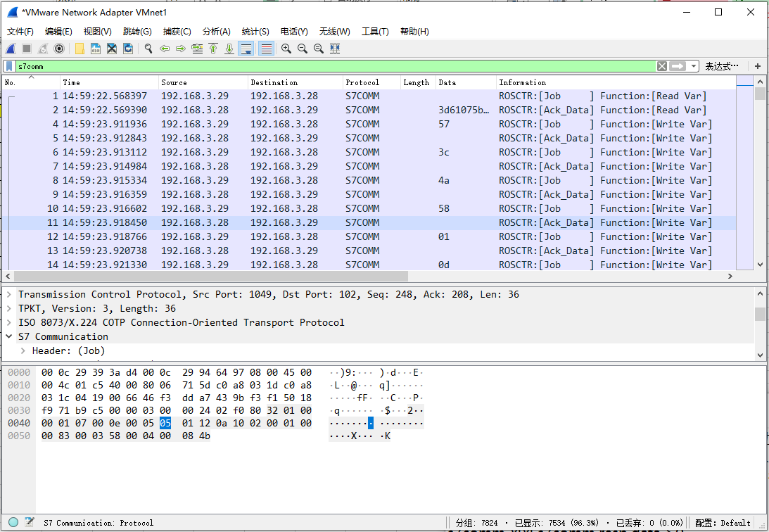769x532 pixels.
Task: Reset text size to normal
Action: coord(319,49)
